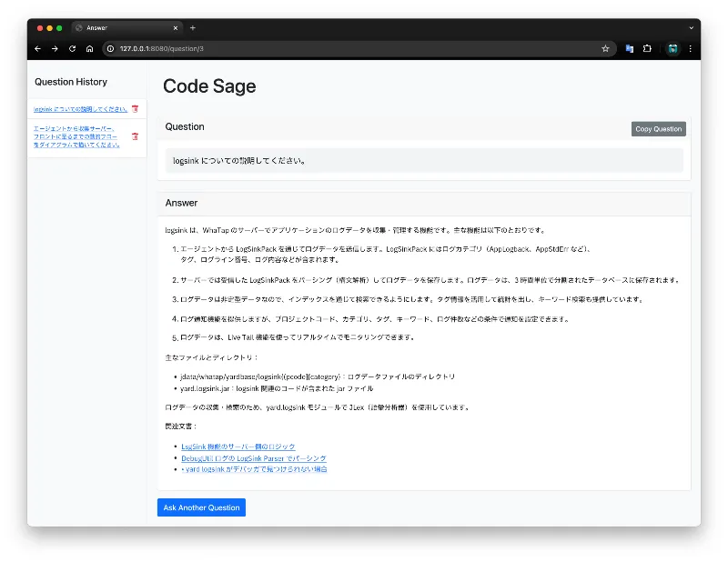The image size is (728, 562).
Task: Click the question text box
Action: (424, 161)
